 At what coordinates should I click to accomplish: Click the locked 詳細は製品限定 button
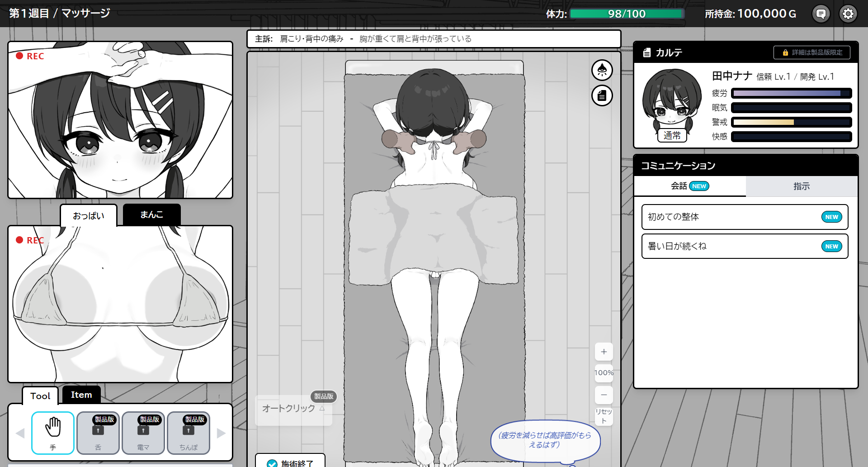(x=811, y=52)
